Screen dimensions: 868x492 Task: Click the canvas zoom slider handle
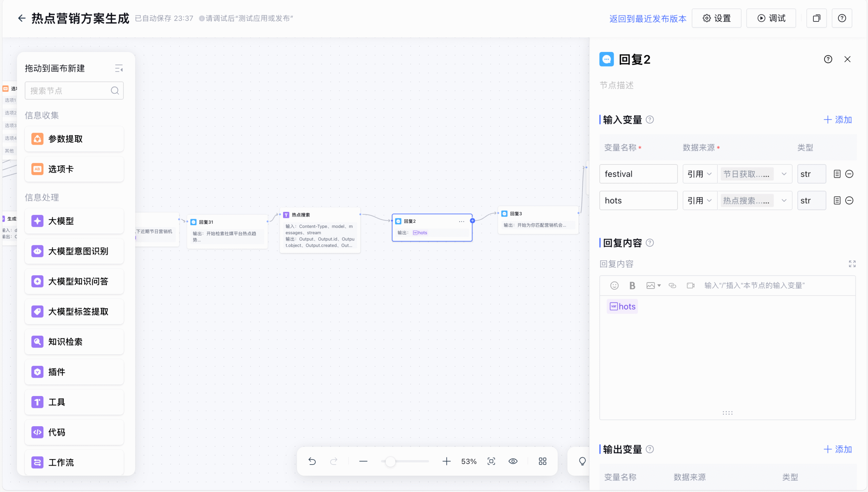pyautogui.click(x=390, y=461)
